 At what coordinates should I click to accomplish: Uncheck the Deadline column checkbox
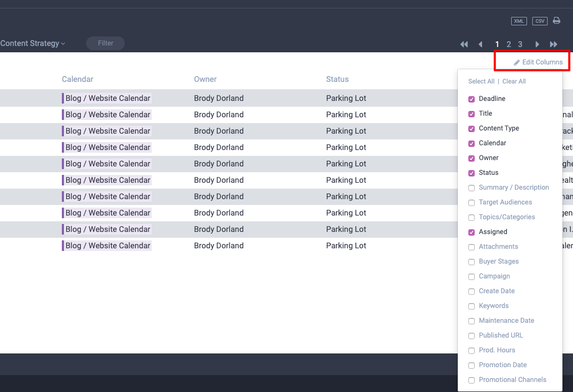tap(472, 99)
